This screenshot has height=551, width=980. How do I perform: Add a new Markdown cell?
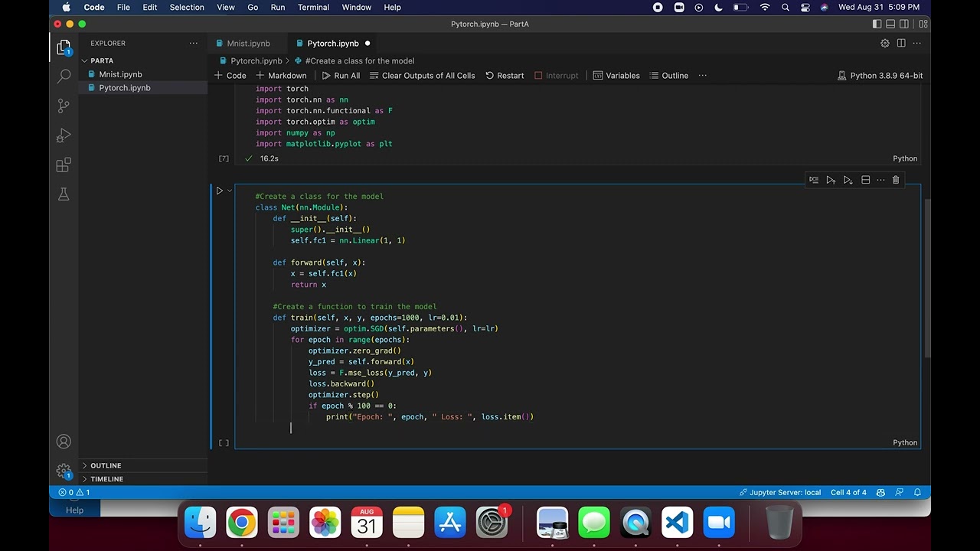281,76
